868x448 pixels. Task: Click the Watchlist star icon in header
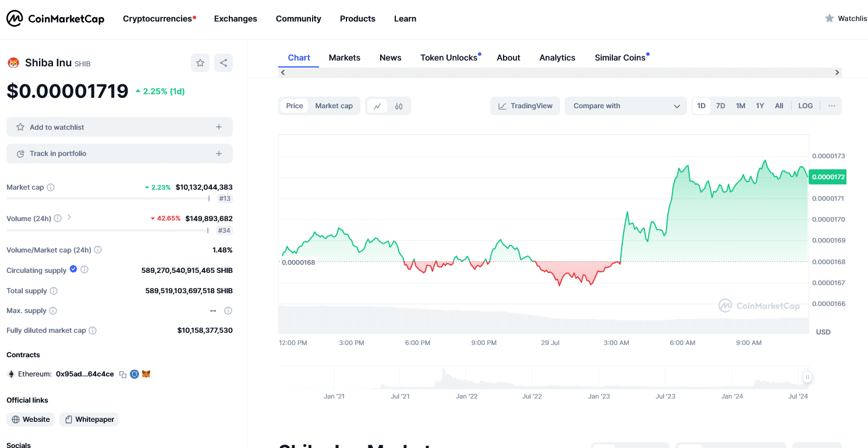(830, 19)
